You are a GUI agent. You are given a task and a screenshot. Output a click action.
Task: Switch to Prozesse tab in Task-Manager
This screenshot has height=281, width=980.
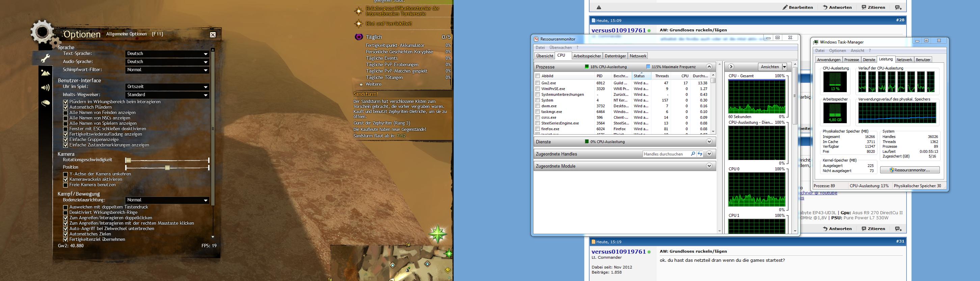[851, 60]
